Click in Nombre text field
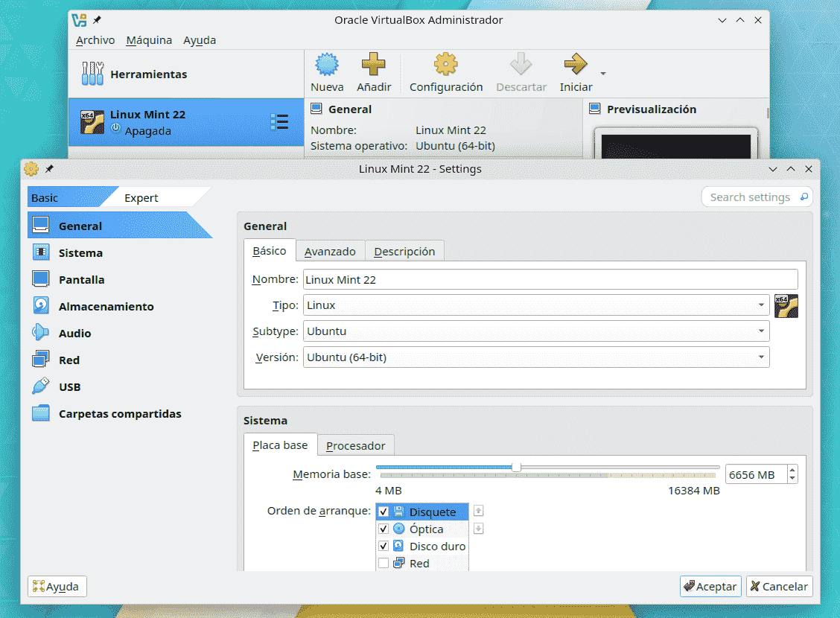840x618 pixels. (x=550, y=279)
